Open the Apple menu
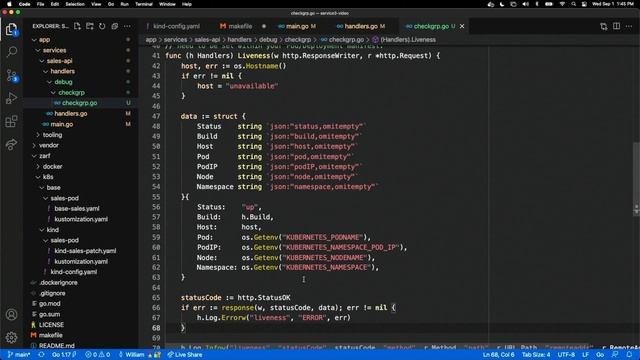The height and width of the screenshot is (360, 640). [x=9, y=4]
